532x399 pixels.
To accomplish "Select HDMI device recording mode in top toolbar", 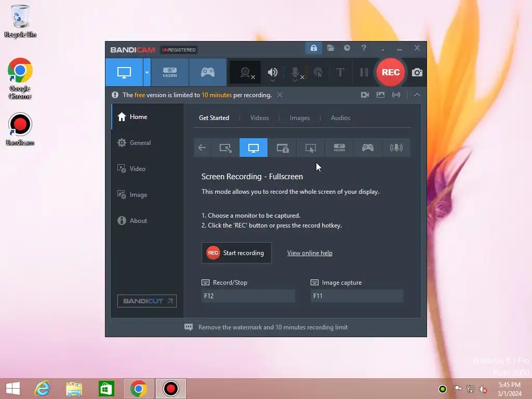I will (170, 72).
